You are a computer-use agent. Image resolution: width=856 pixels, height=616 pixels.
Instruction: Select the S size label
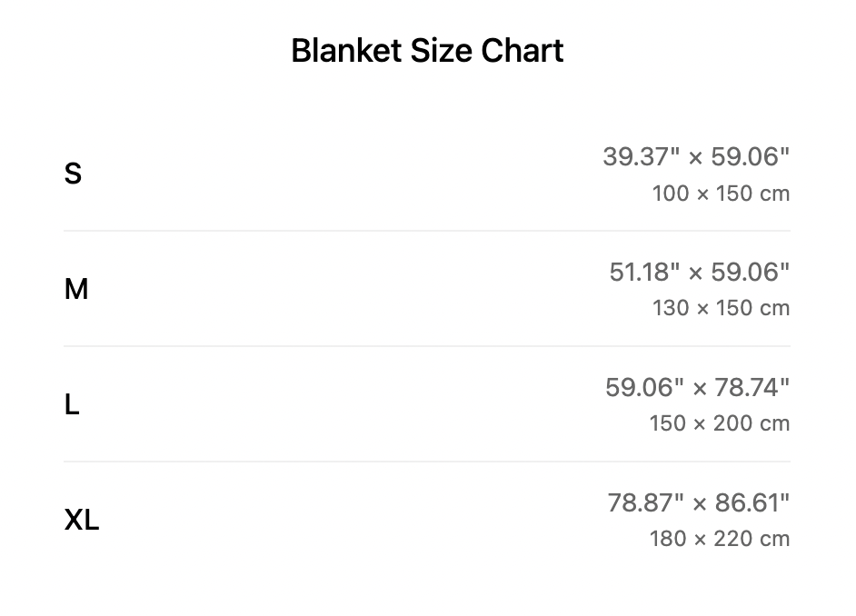(x=73, y=174)
